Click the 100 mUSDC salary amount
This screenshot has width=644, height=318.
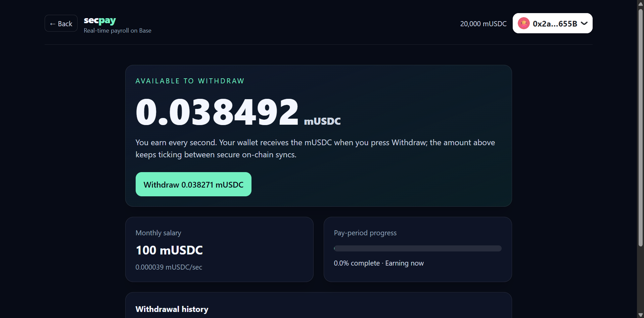tap(169, 250)
